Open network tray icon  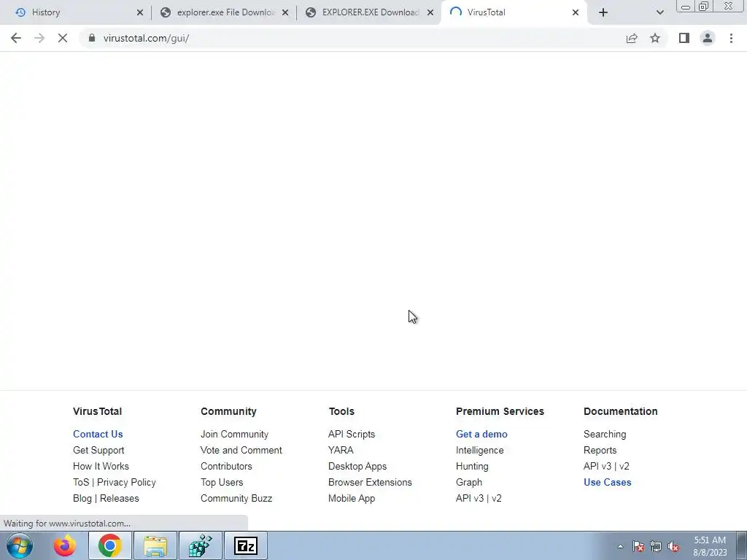(656, 547)
